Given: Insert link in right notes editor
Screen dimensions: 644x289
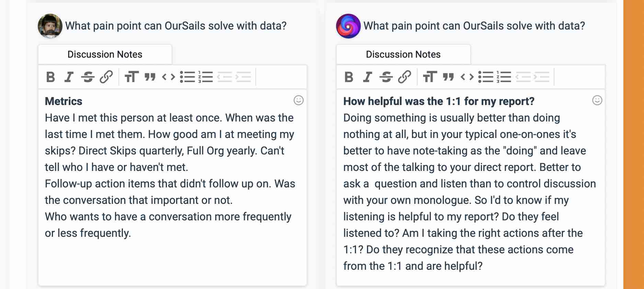Looking at the screenshot, I should [404, 77].
